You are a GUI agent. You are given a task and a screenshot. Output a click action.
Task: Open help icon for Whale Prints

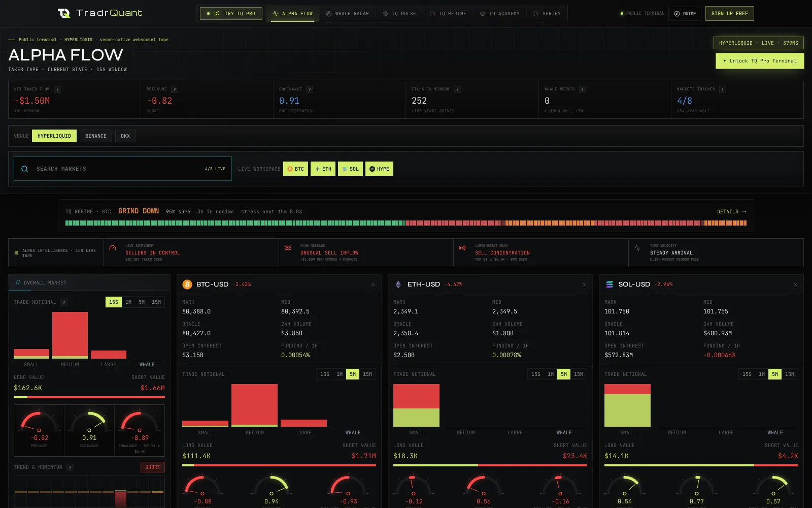coord(583,89)
